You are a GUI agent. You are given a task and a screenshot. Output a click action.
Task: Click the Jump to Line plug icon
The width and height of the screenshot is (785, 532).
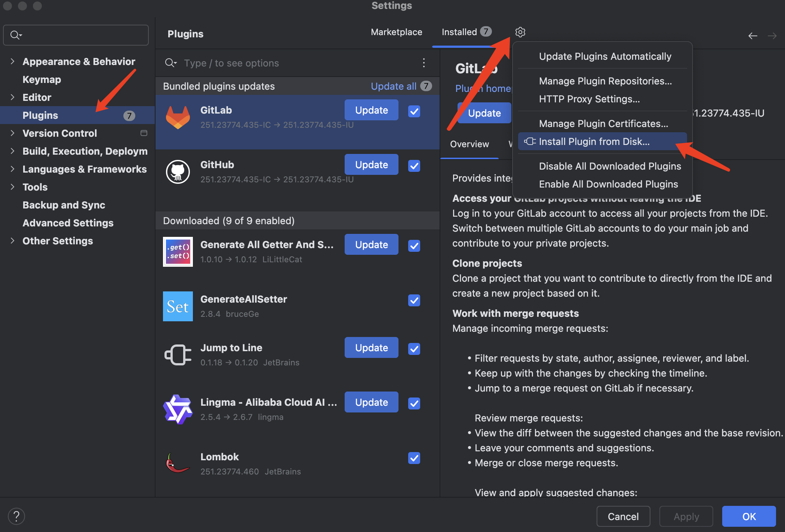[x=178, y=355]
